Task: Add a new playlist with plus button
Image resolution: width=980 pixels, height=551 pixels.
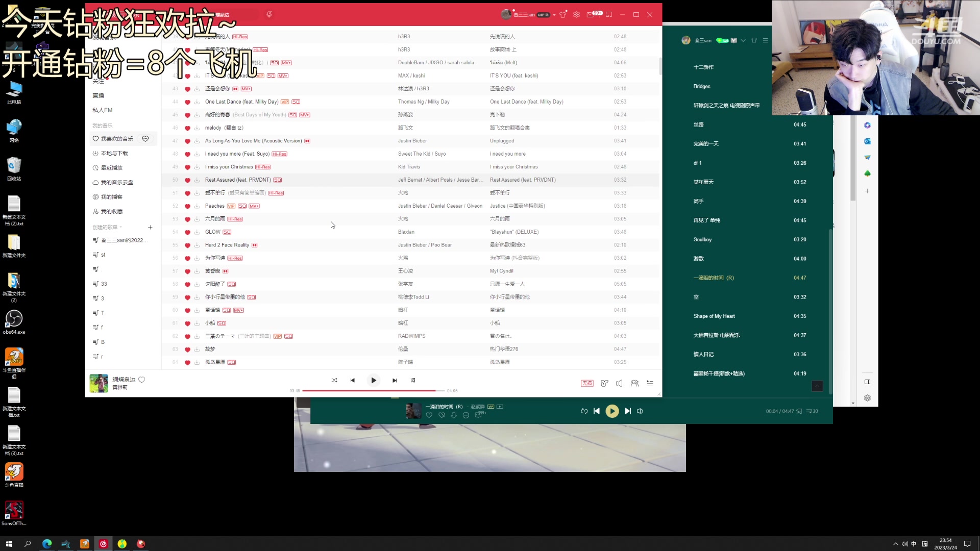Action: click(x=150, y=228)
